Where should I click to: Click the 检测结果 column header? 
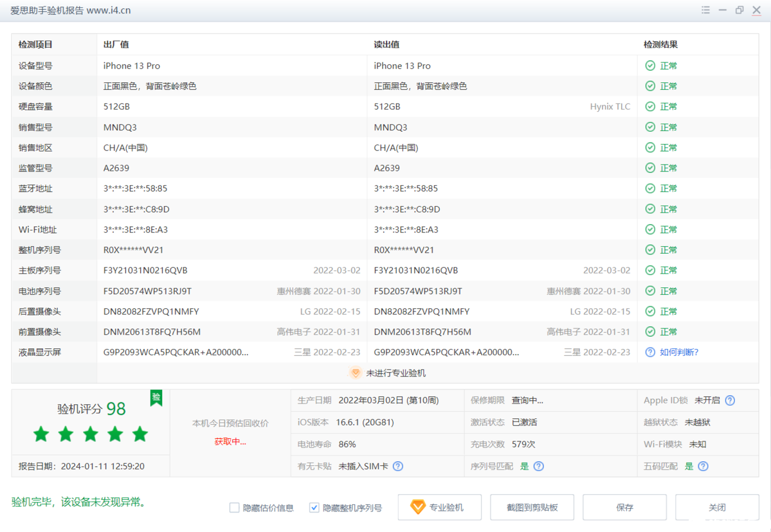click(660, 45)
